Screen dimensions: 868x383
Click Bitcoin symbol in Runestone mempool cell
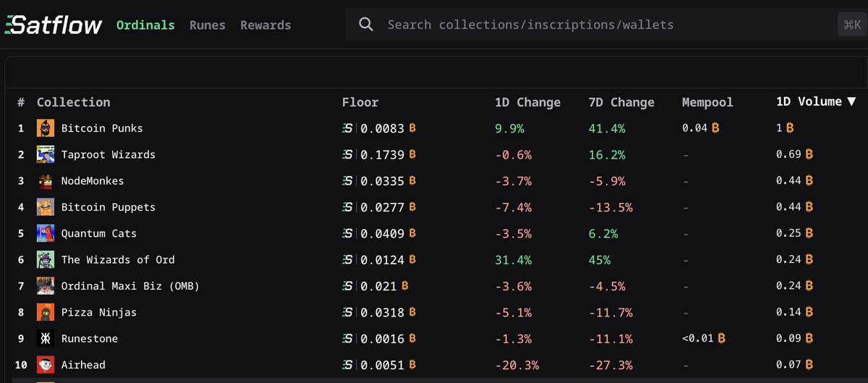click(722, 338)
